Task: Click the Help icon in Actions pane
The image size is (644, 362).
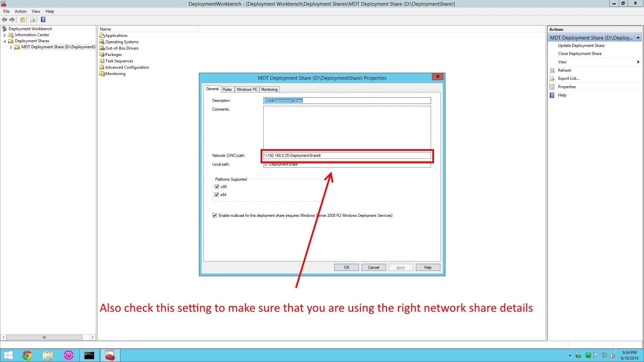Action: [x=552, y=95]
